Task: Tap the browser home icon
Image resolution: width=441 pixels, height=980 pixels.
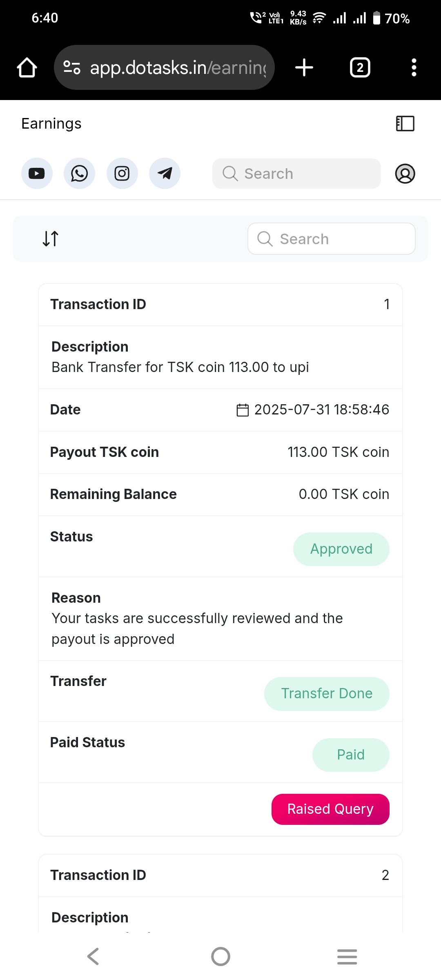Action: click(27, 67)
